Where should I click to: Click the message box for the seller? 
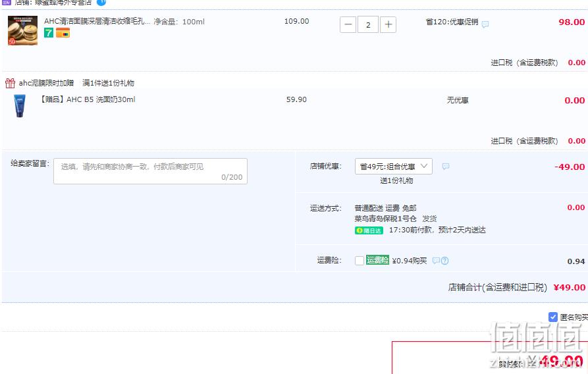[150, 171]
